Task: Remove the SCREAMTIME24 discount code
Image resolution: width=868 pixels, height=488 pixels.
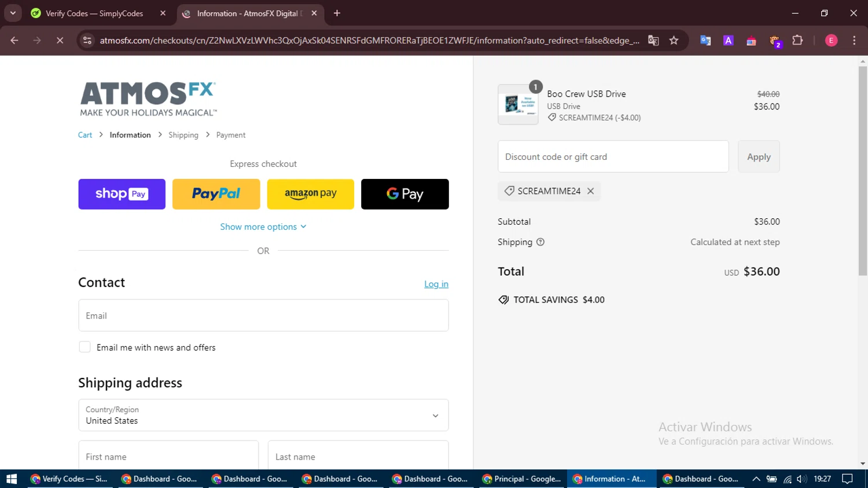Action: pyautogui.click(x=590, y=191)
